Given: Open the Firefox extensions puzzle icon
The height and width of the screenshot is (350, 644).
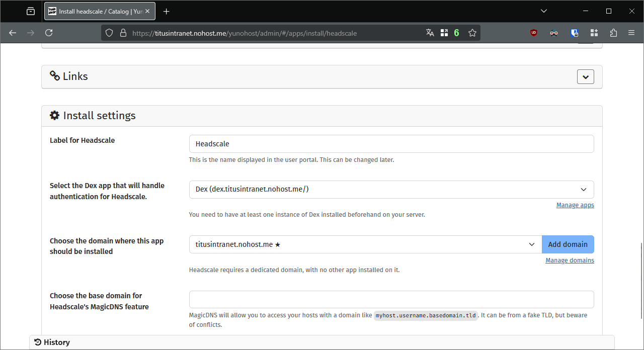Looking at the screenshot, I should pos(613,33).
